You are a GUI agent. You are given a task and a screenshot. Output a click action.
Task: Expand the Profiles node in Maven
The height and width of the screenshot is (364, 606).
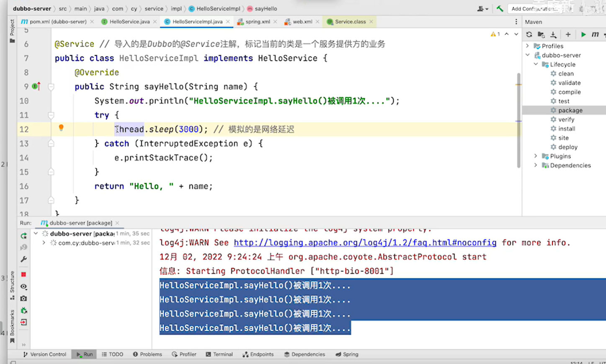[x=528, y=46]
